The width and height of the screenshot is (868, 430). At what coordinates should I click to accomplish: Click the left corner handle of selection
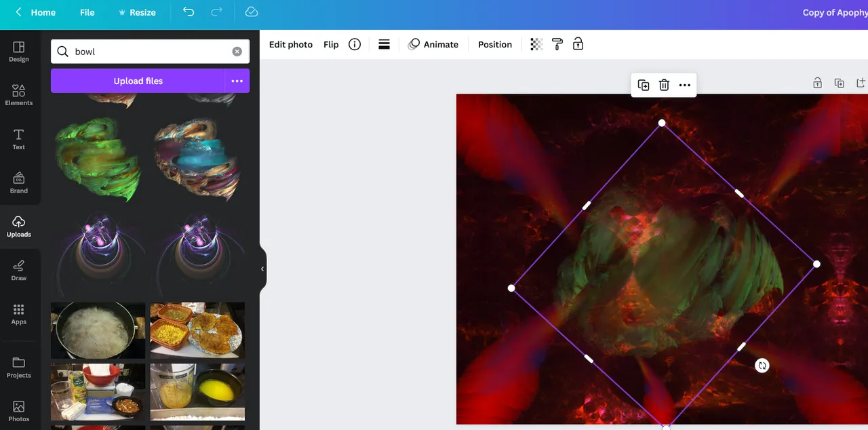click(511, 288)
